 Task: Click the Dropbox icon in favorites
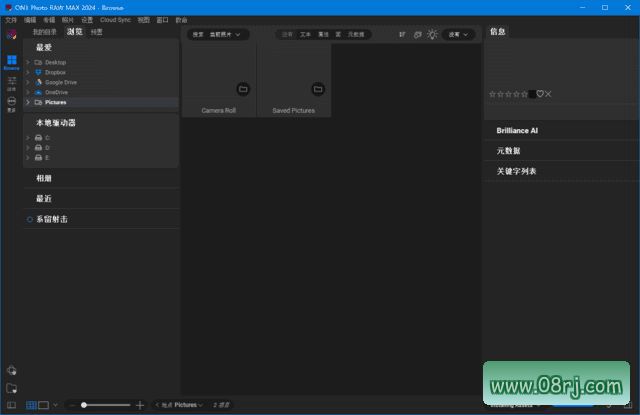point(38,72)
